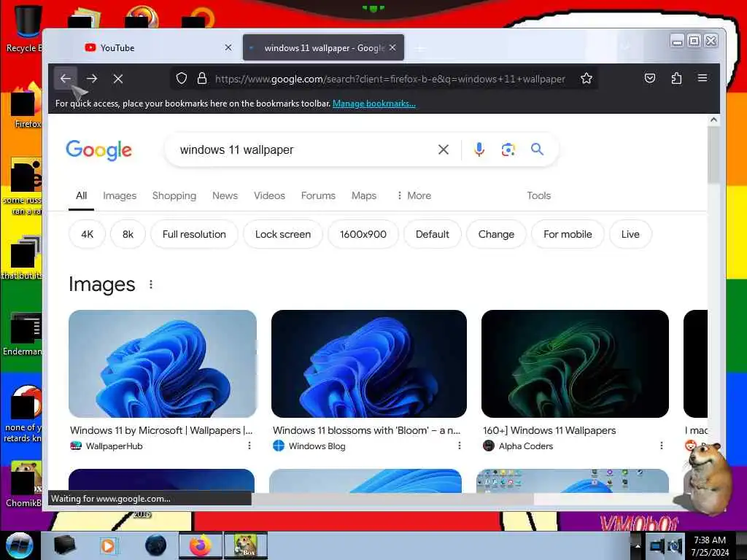
Task: Click scrollbar up arrow
Action: coord(713,120)
